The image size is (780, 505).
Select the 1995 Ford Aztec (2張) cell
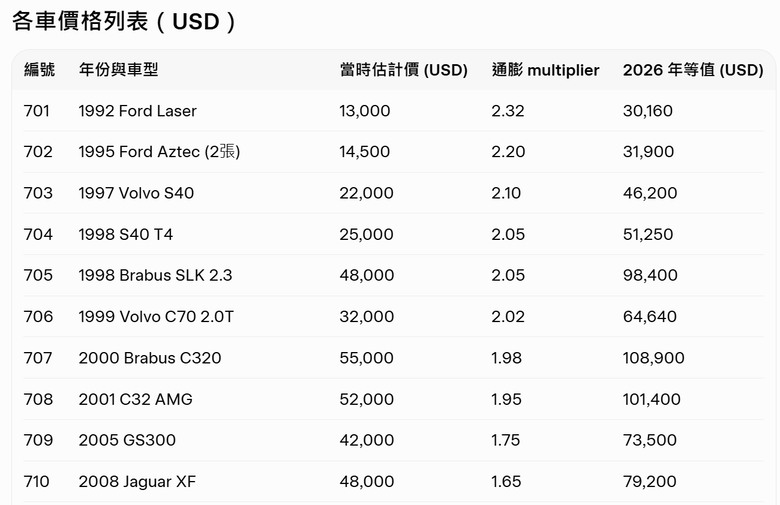(x=159, y=152)
